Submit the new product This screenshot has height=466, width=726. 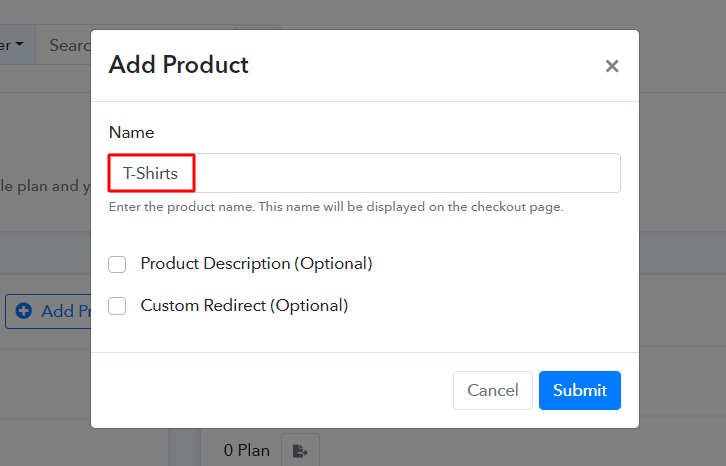click(x=580, y=390)
